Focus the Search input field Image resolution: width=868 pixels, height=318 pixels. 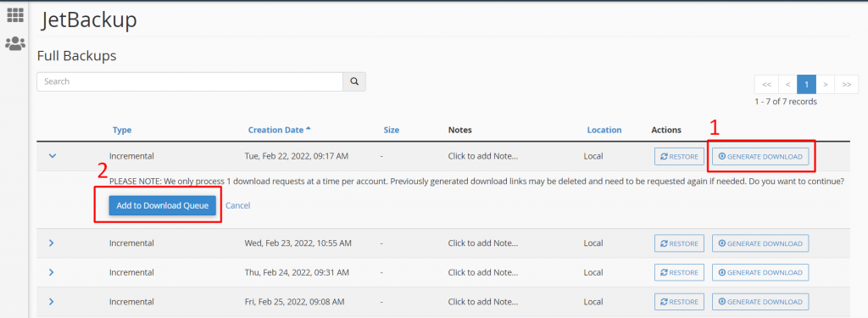tap(190, 81)
